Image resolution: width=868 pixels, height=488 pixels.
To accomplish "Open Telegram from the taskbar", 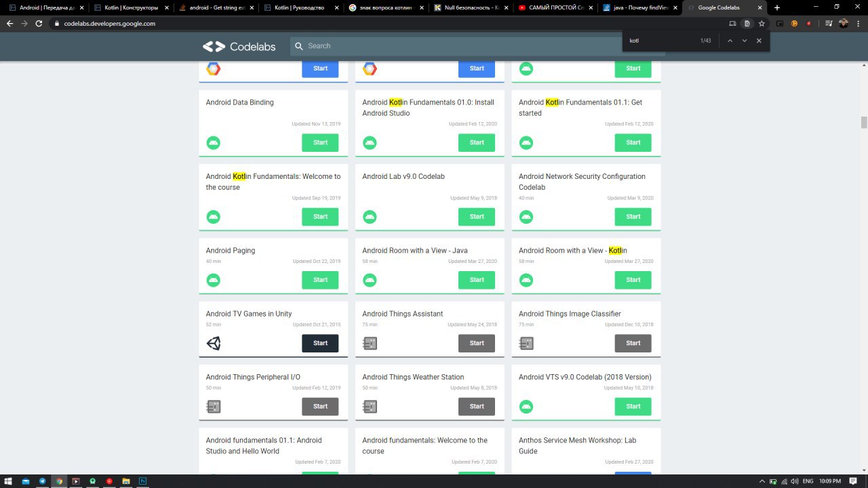I will click(43, 481).
